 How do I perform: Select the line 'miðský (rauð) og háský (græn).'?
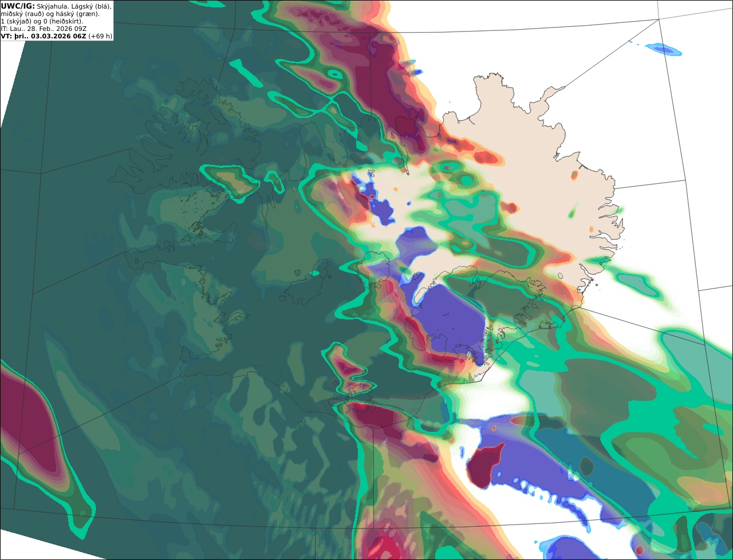50,14
